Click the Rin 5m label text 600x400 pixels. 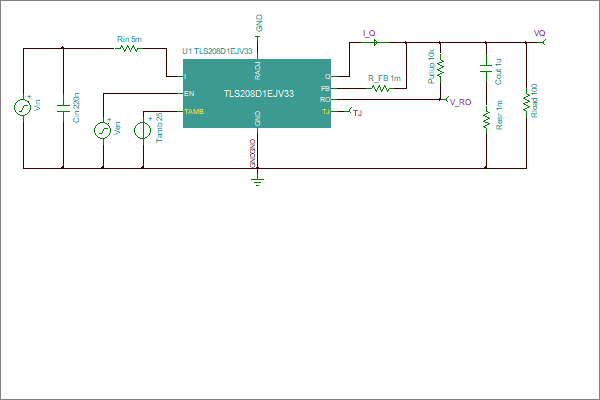click(x=129, y=39)
